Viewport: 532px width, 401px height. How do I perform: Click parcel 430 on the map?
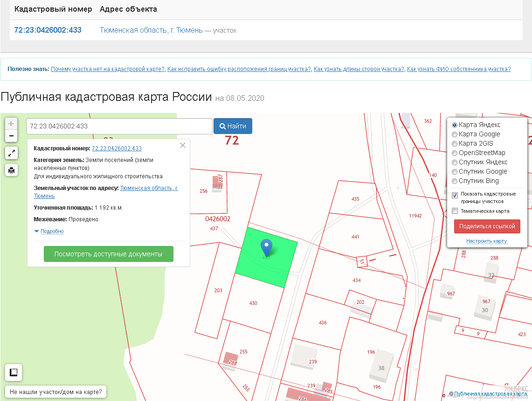tap(253, 303)
